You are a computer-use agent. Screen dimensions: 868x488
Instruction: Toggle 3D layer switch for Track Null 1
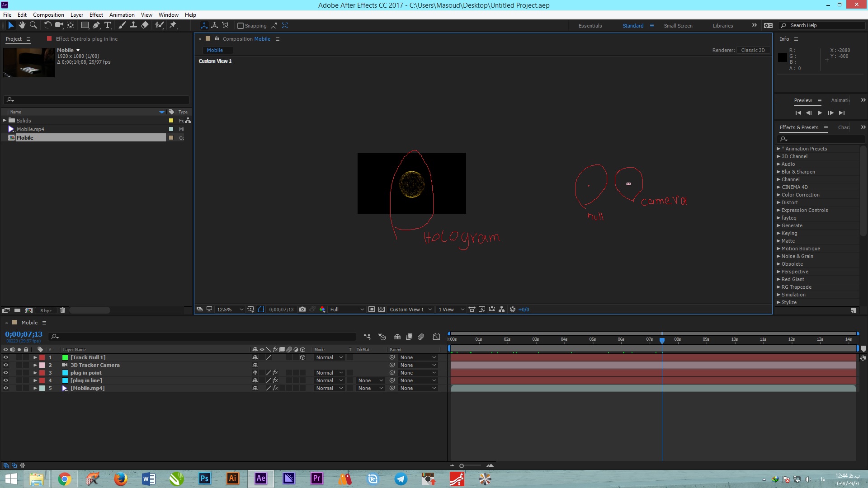303,357
